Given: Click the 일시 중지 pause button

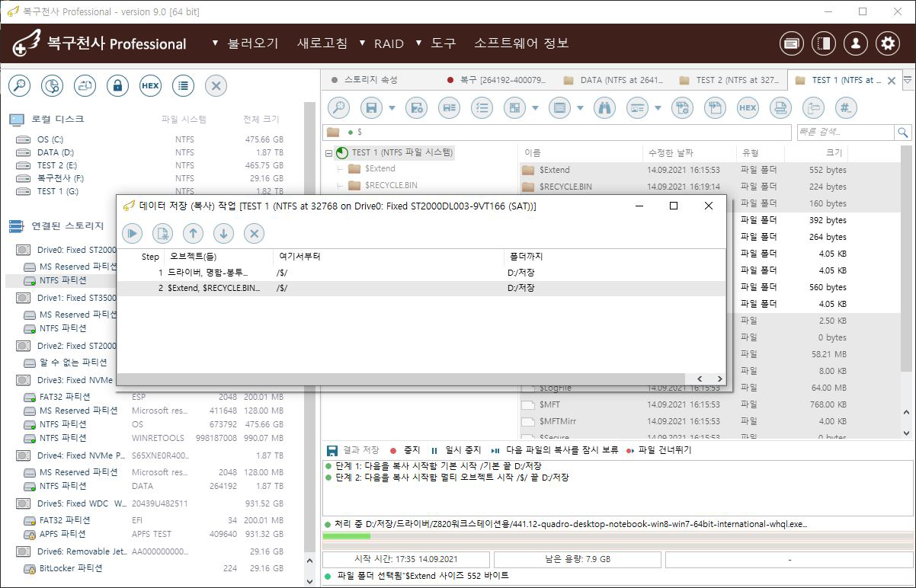Looking at the screenshot, I should tap(456, 450).
